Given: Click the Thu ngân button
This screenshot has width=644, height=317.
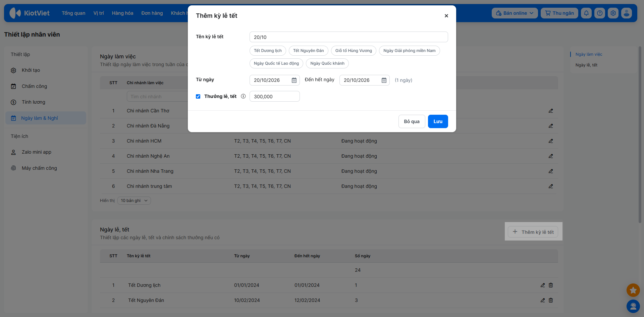Looking at the screenshot, I should [x=559, y=13].
